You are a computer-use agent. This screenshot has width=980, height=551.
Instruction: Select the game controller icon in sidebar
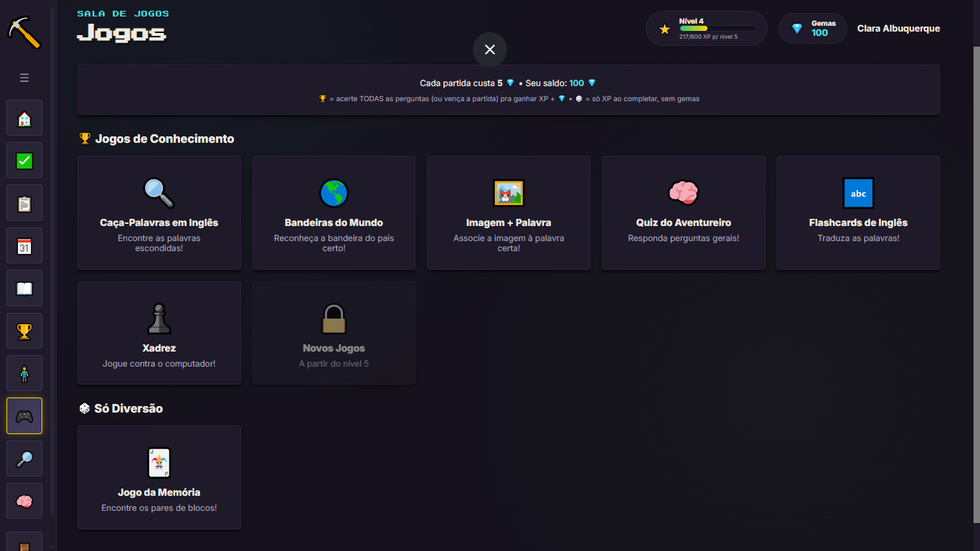click(x=24, y=416)
